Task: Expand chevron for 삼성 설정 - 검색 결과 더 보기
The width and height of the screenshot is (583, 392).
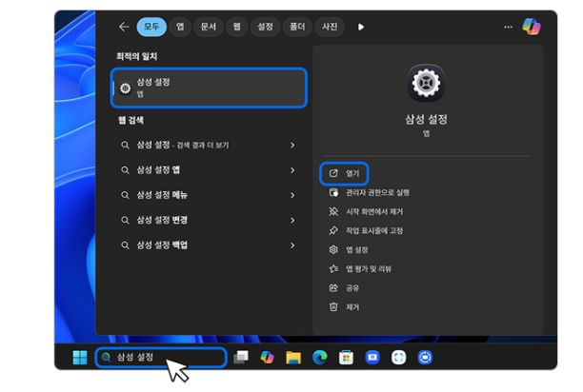Action: point(292,146)
